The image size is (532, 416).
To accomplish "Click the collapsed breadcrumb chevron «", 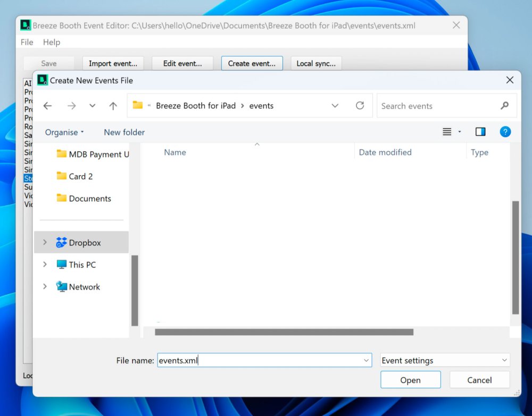I will click(149, 105).
